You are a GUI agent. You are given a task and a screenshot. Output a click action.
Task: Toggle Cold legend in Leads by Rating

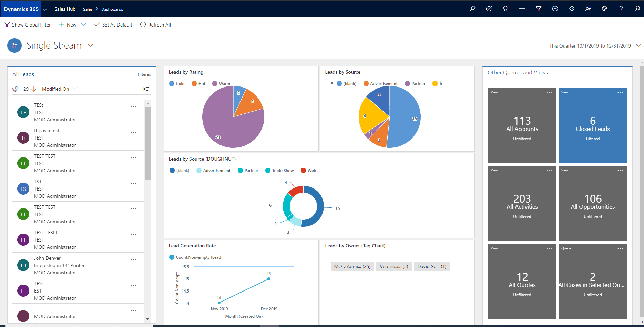(x=177, y=84)
